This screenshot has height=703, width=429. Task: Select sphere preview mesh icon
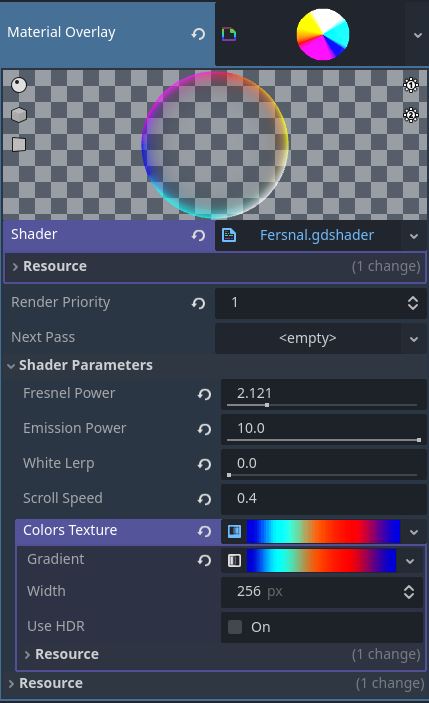[x=19, y=85]
